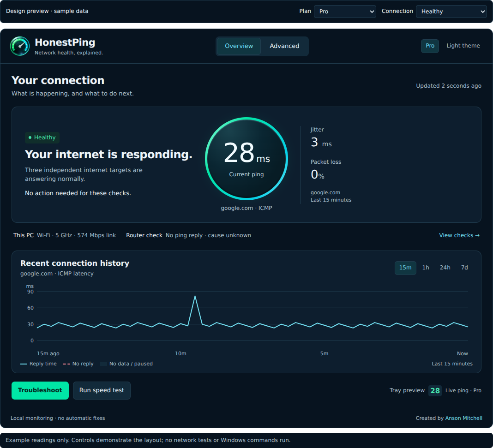This screenshot has height=448, width=493.
Task: Click the No reply legend entry
Action: pyautogui.click(x=78, y=364)
